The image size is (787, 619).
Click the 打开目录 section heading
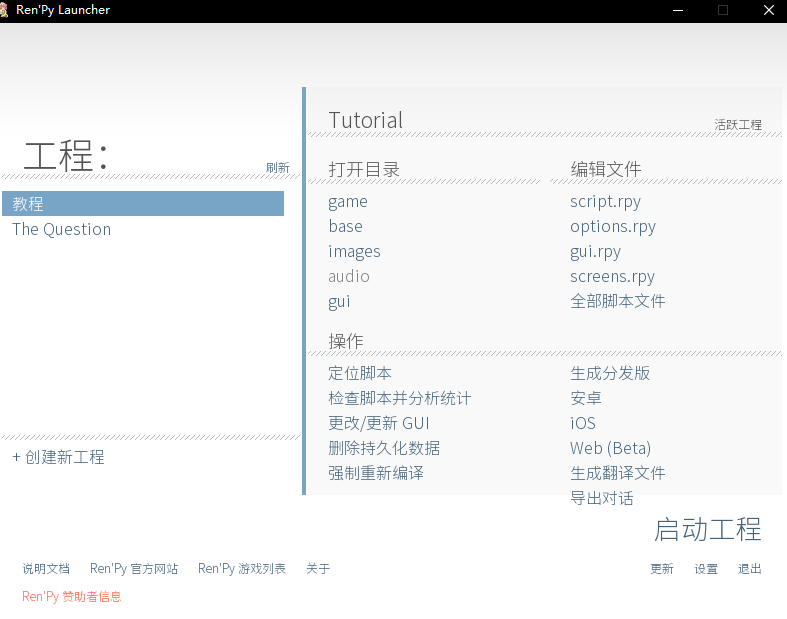[364, 169]
